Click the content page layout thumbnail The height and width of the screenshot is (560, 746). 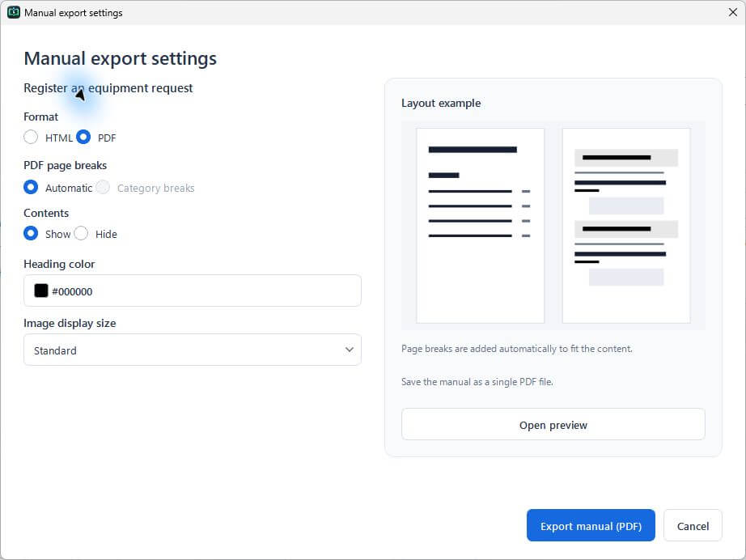click(626, 226)
